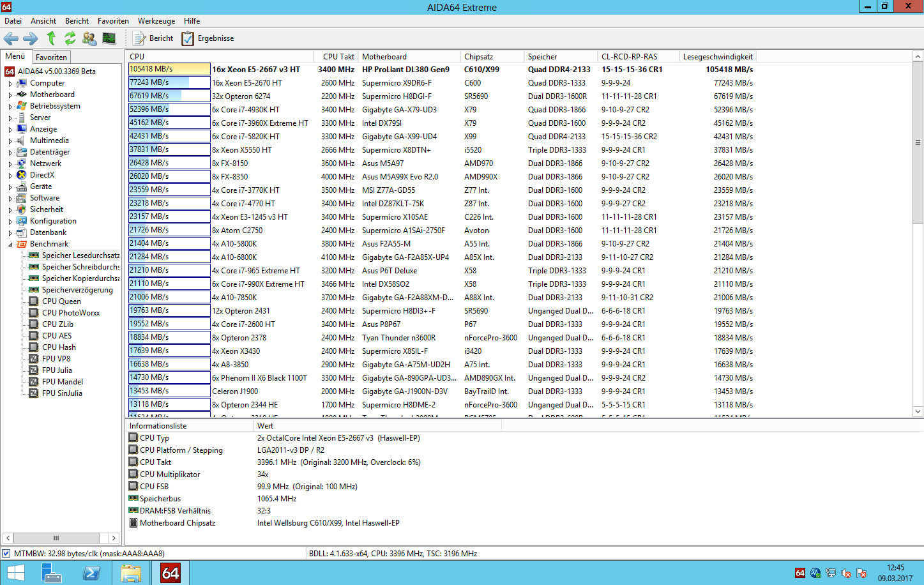Open the CPU Queen benchmark
This screenshot has width=924, height=585.
pyautogui.click(x=61, y=301)
